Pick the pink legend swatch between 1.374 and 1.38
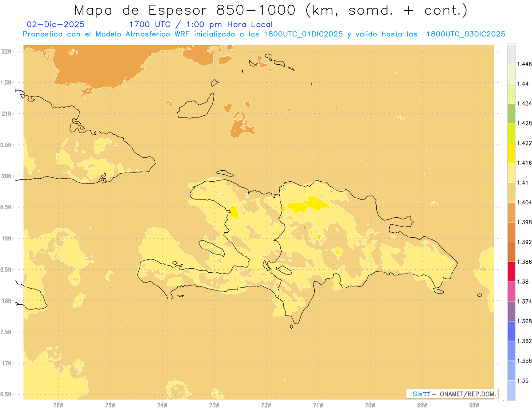 pos(511,291)
